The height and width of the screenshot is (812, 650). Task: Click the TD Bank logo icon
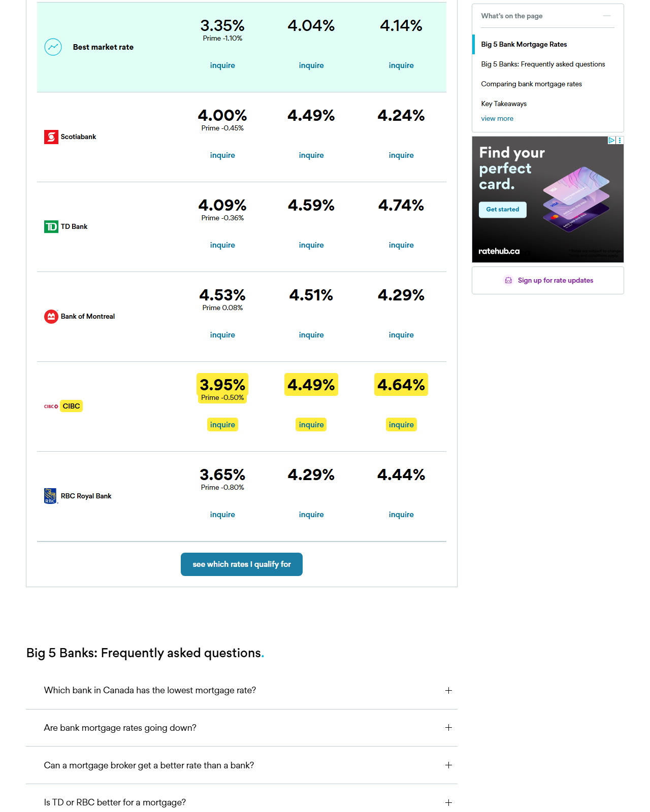pyautogui.click(x=51, y=227)
